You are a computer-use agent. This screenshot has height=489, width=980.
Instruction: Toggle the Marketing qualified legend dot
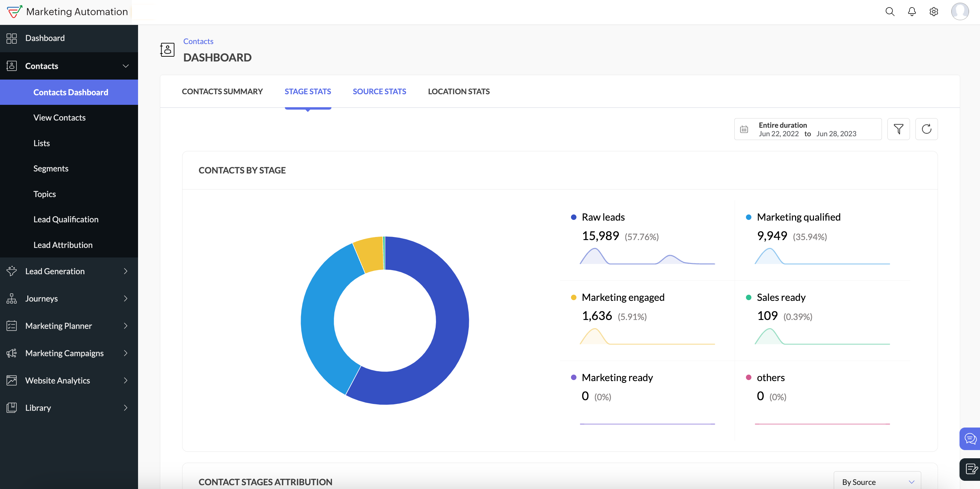click(x=748, y=217)
